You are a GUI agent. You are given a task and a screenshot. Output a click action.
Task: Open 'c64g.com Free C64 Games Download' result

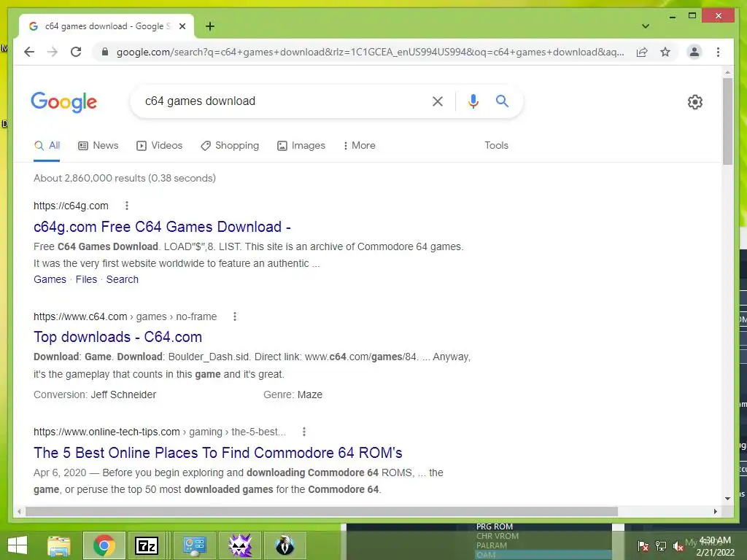pos(162,227)
